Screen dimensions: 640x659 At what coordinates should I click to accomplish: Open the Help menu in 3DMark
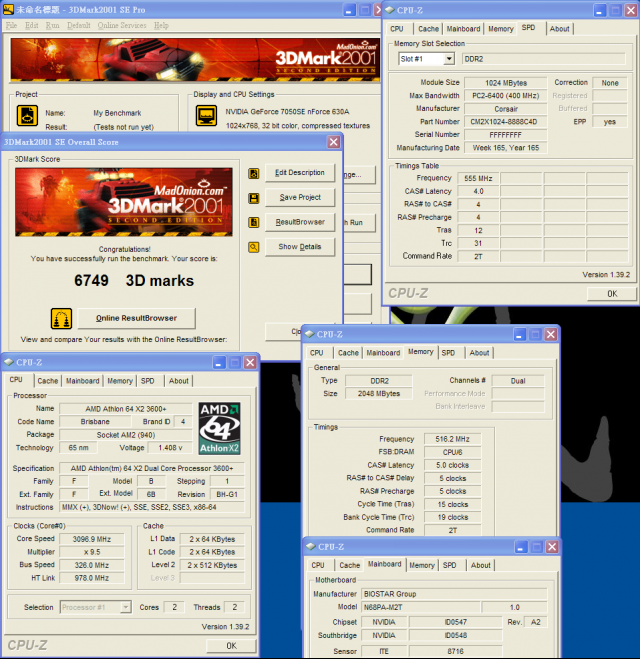[161, 25]
